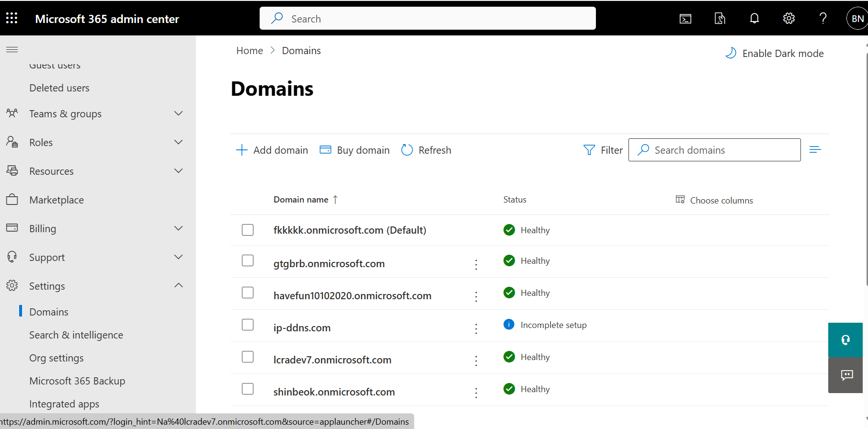The height and width of the screenshot is (429, 868).
Task: Click the plus icon of Add domain
Action: (242, 150)
